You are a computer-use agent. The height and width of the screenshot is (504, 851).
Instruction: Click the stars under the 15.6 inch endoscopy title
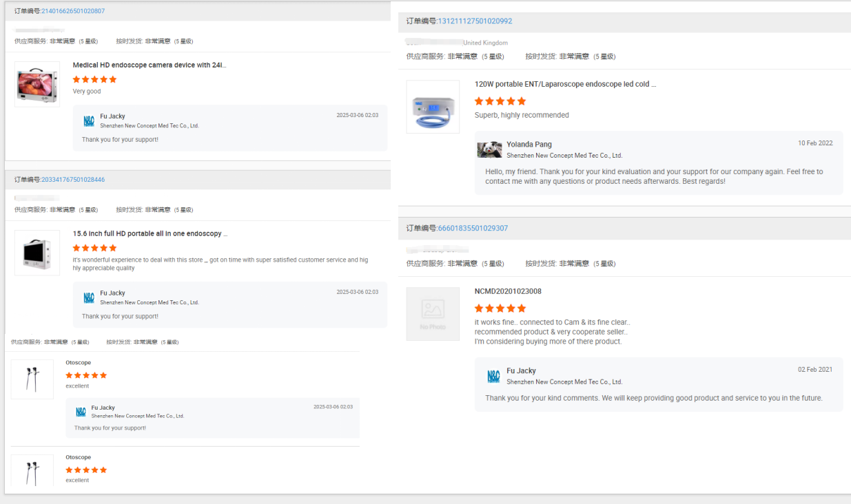click(x=94, y=248)
